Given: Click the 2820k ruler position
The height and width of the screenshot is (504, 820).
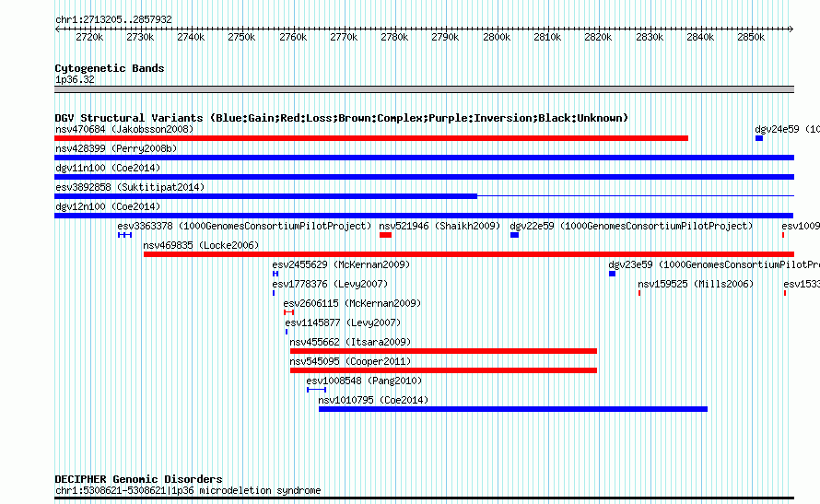Looking at the screenshot, I should coord(598,37).
